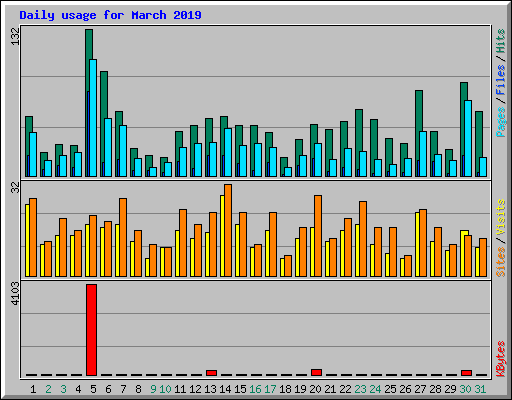512x400 pixels.
Task: Click day label 31 on the axis
Action: coord(480,389)
